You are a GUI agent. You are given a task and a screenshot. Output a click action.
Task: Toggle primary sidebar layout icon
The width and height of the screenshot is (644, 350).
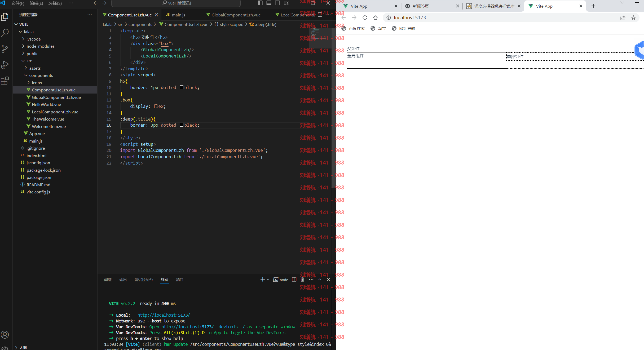pyautogui.click(x=260, y=3)
